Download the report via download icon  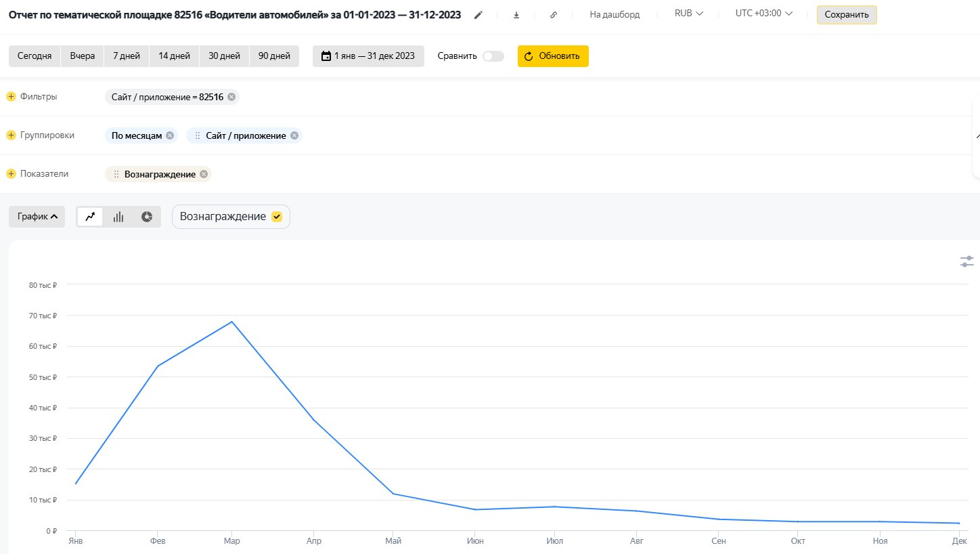pyautogui.click(x=516, y=15)
